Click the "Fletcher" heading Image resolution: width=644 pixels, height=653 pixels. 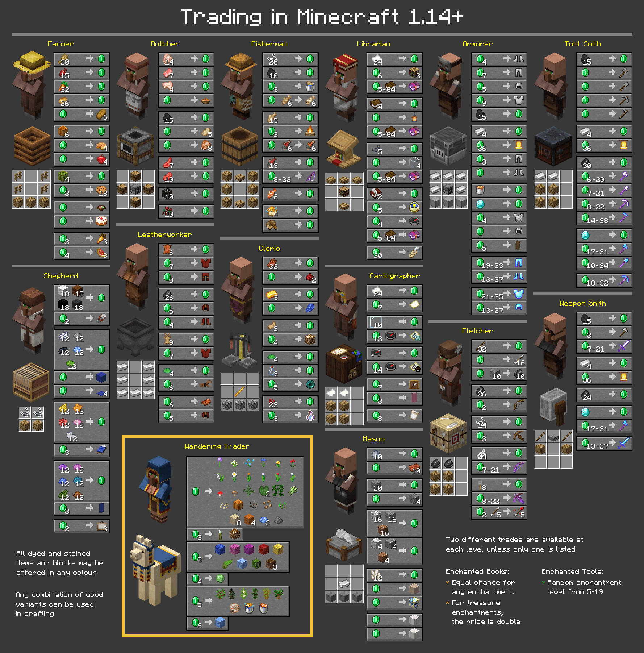point(477,331)
